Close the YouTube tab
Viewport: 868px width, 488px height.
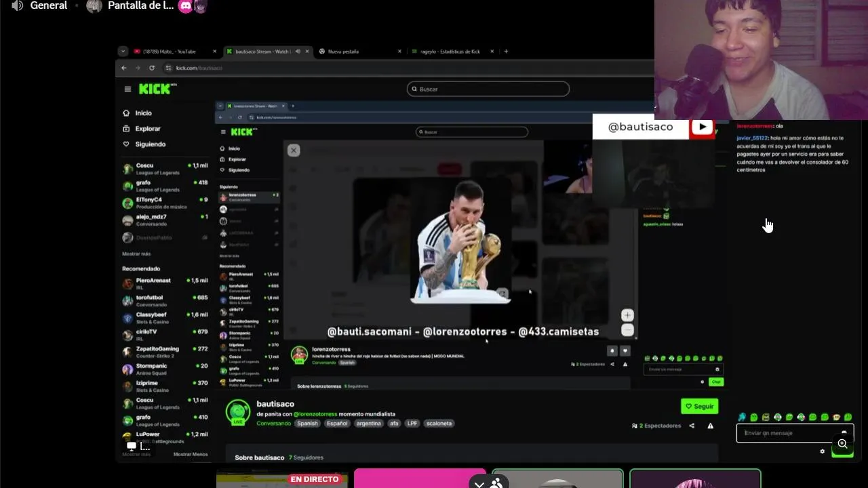(215, 52)
